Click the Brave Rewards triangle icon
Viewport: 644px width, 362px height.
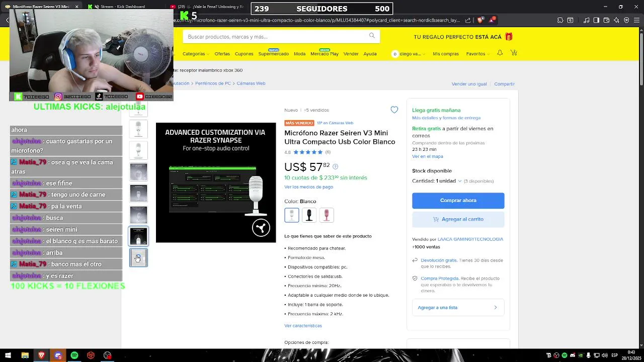(492, 20)
